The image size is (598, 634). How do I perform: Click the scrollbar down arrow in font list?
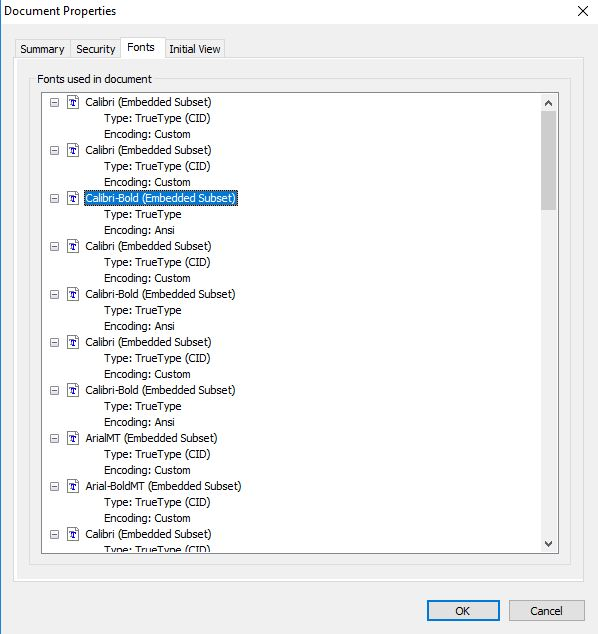pos(548,544)
